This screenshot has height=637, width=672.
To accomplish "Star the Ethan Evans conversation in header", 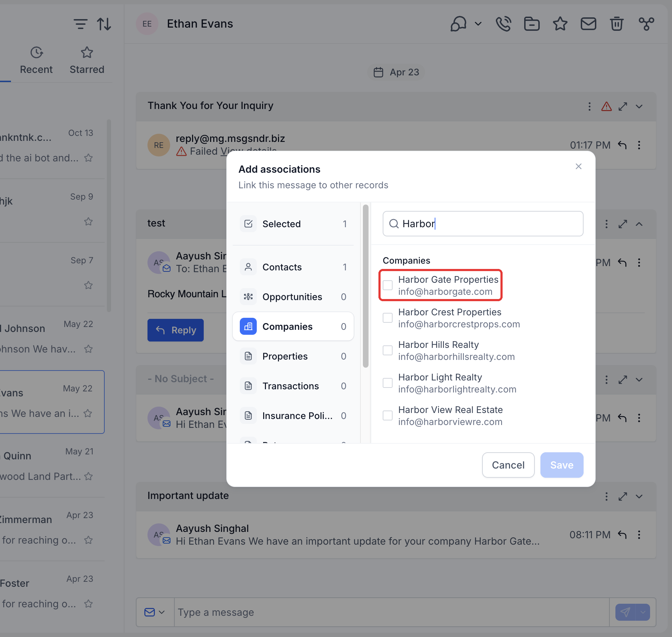I will tap(560, 24).
